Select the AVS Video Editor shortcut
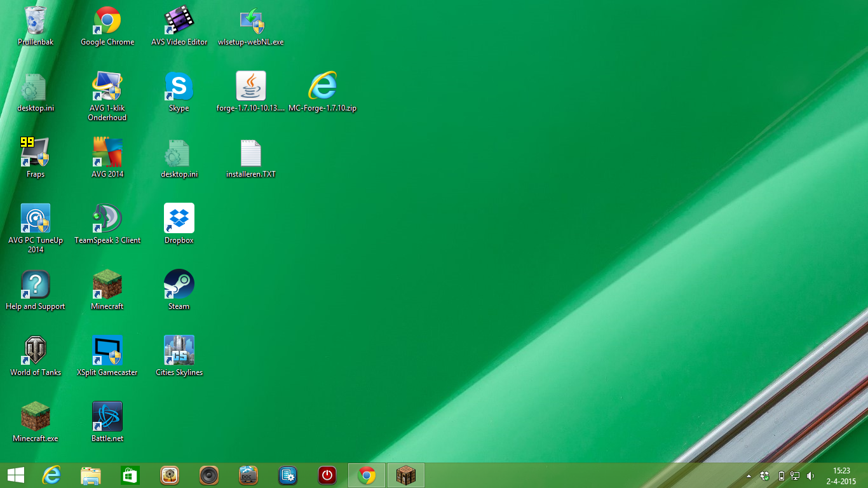This screenshot has width=868, height=488. 179,26
